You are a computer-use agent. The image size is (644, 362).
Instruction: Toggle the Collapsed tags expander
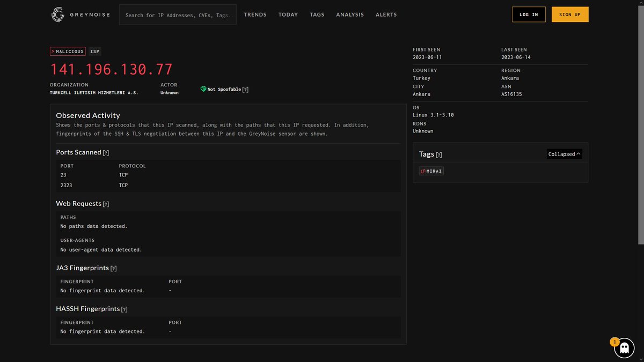pos(564,154)
